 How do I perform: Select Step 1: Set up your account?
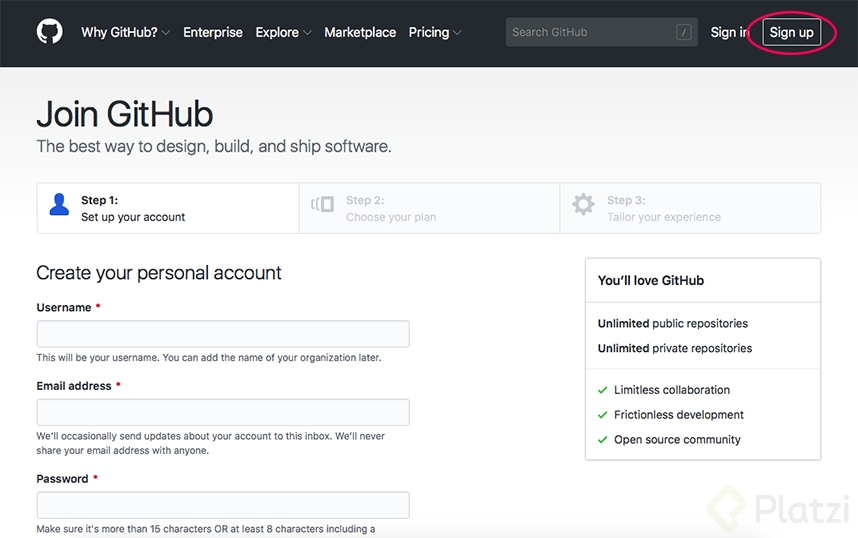pos(167,208)
